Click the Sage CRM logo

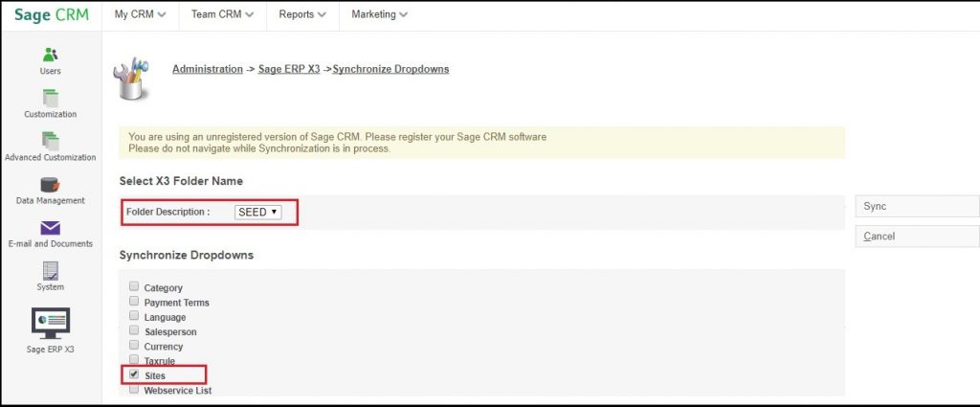(x=52, y=15)
